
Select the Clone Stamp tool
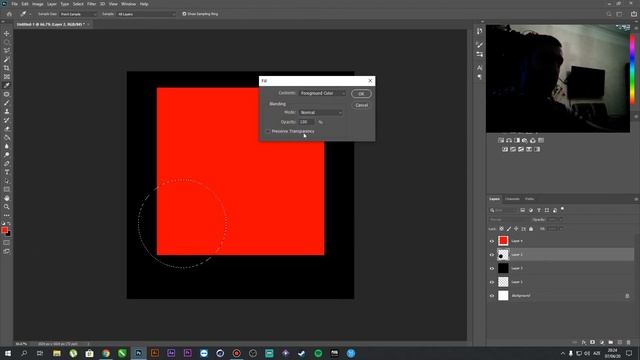point(7,111)
